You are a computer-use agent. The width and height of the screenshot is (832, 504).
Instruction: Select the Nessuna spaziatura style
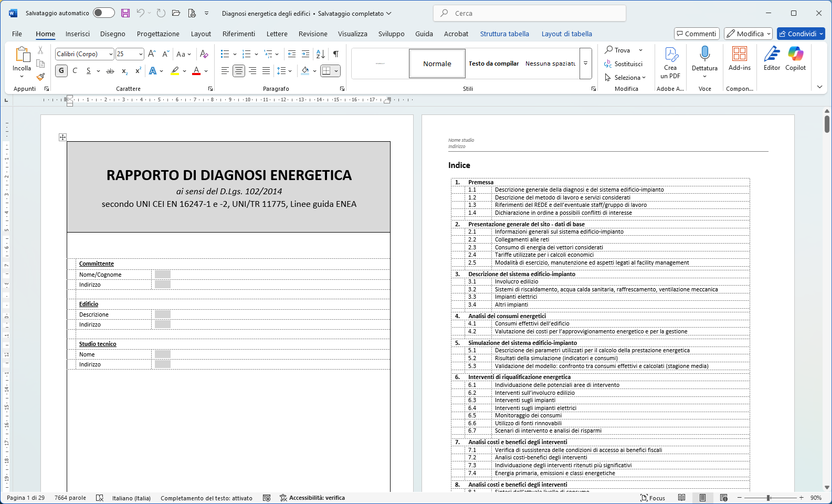[550, 64]
